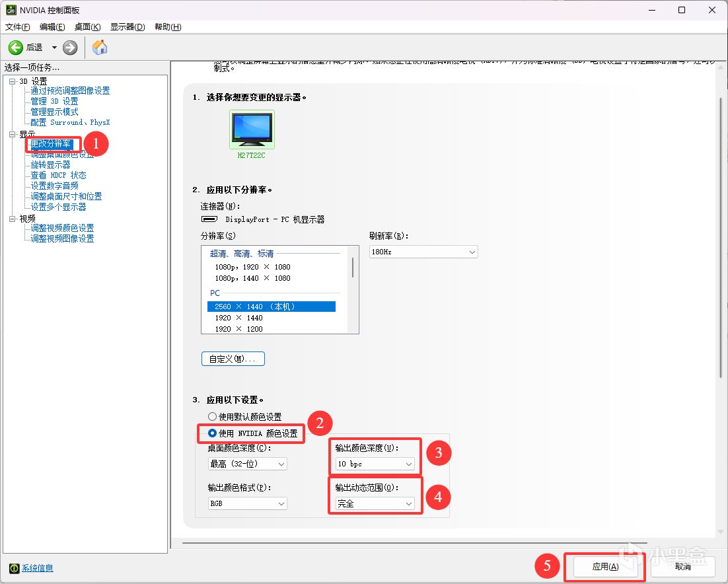
Task: Select resolution 1080p, 1440 × 1080
Action: 252,278
